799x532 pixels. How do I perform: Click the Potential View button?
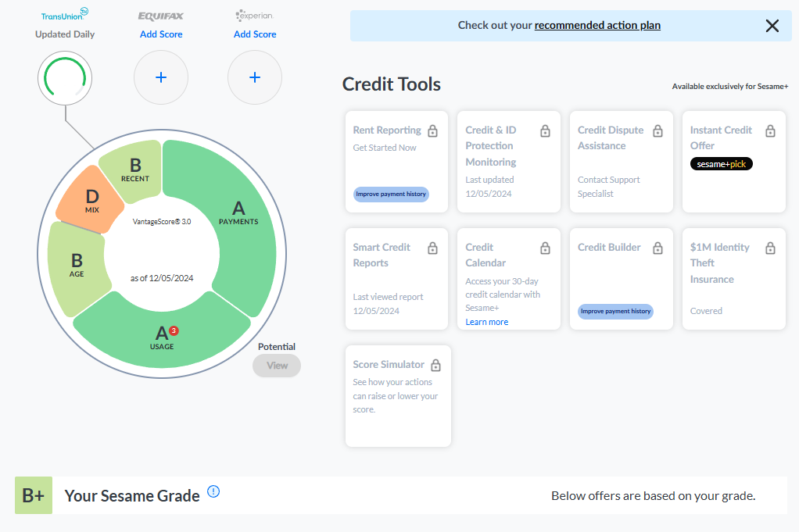277,366
